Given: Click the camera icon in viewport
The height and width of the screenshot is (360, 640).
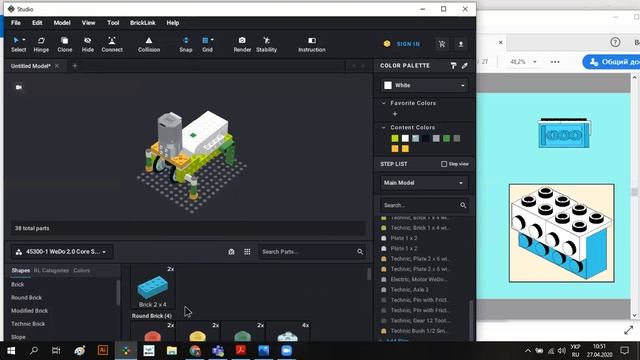Looking at the screenshot, I should [x=19, y=87].
